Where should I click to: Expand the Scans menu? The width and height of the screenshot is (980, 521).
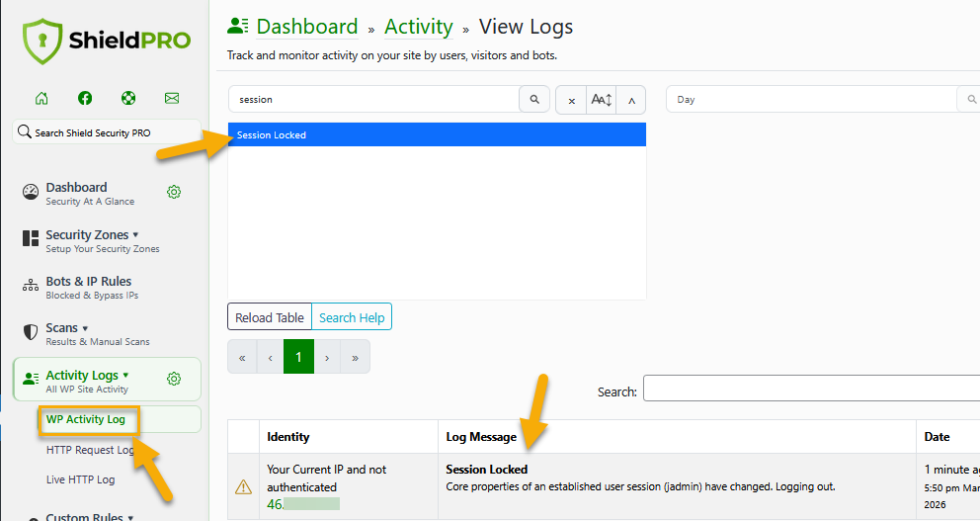click(98, 334)
